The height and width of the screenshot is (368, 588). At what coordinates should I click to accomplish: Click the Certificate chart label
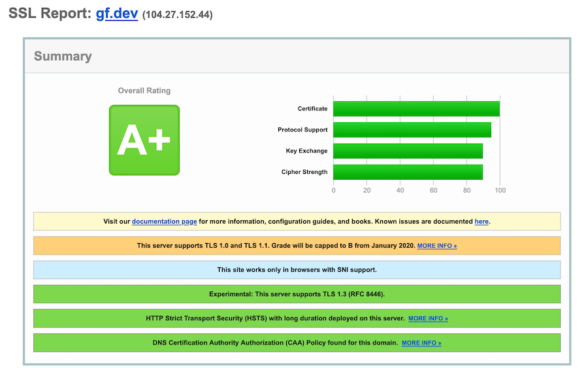pyautogui.click(x=312, y=109)
